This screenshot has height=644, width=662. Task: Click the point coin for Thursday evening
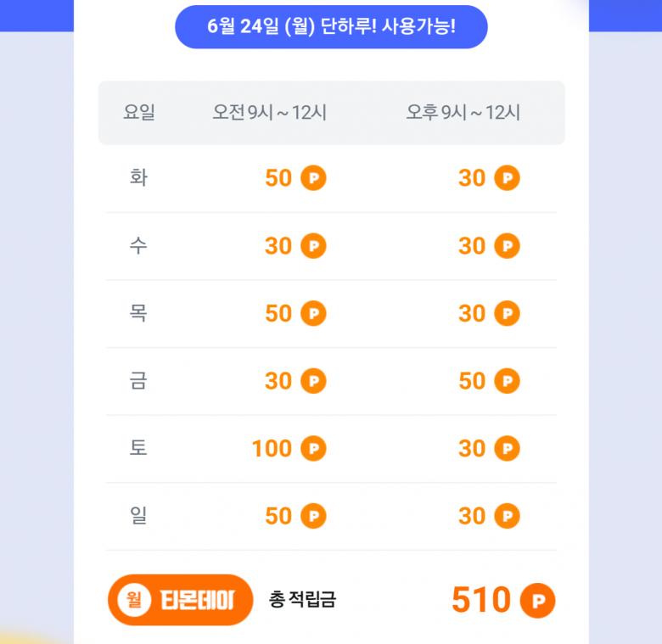click(507, 313)
